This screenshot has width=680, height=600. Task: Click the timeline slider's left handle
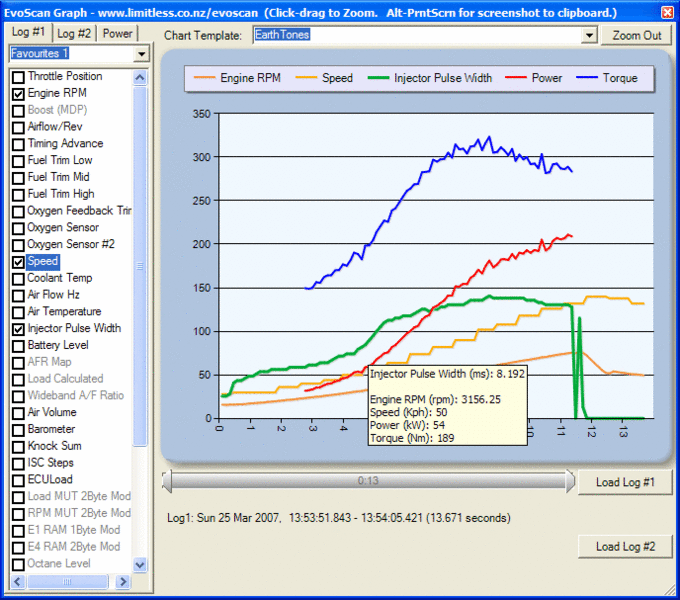(168, 481)
